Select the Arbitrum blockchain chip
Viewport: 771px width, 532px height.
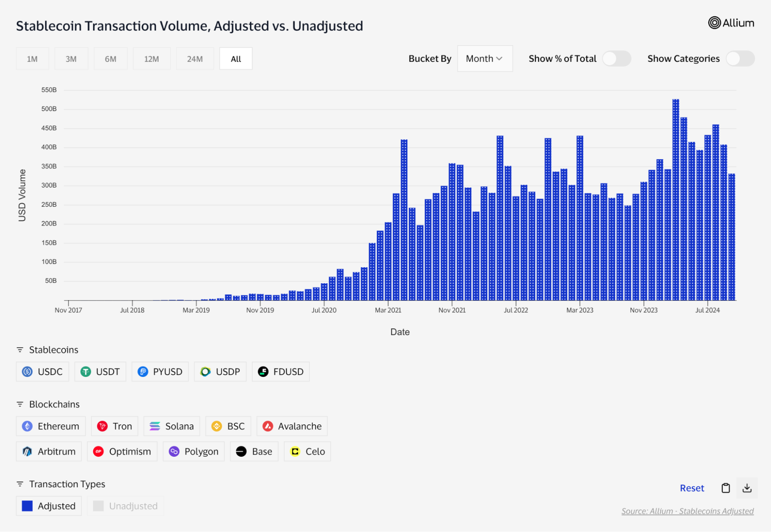(x=49, y=451)
